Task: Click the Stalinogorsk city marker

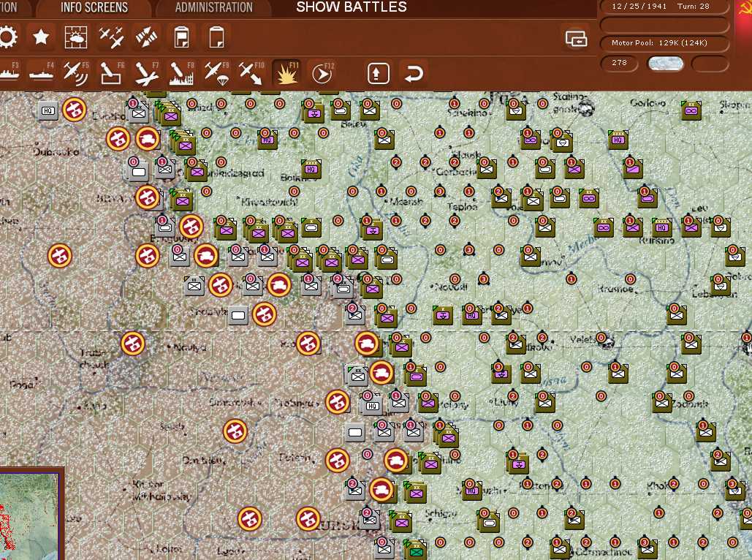Action: 586,109
